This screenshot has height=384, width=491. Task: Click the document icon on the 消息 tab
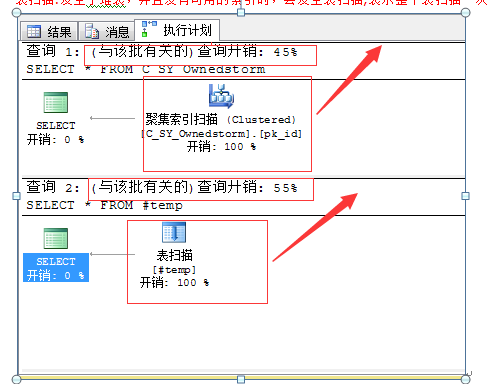pos(92,31)
